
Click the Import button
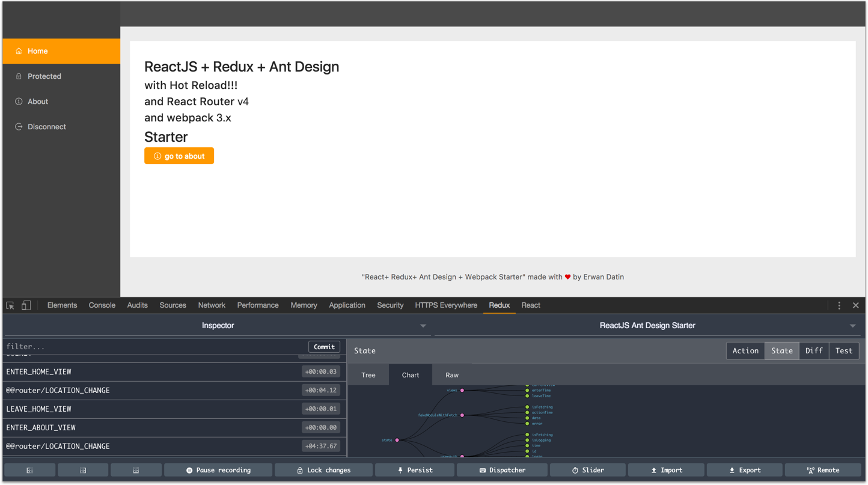click(666, 470)
